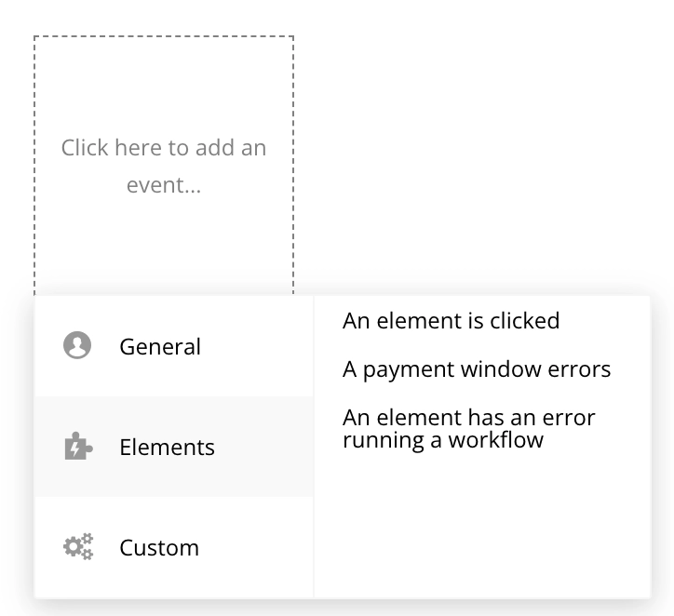Click the cogwheels icon beside Custom

(77, 547)
